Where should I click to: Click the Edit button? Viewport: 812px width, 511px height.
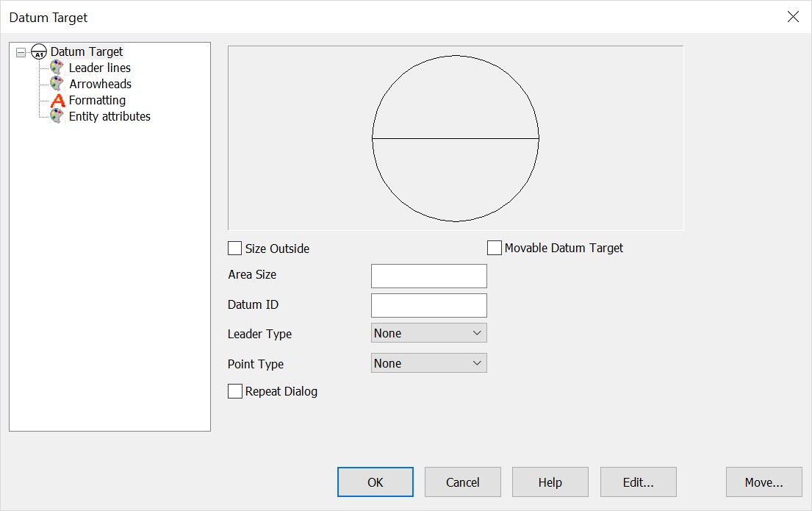638,482
